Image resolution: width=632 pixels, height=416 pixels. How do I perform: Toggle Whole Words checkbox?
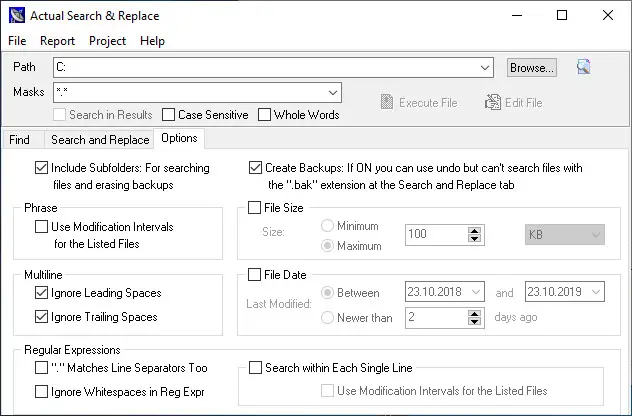click(265, 115)
